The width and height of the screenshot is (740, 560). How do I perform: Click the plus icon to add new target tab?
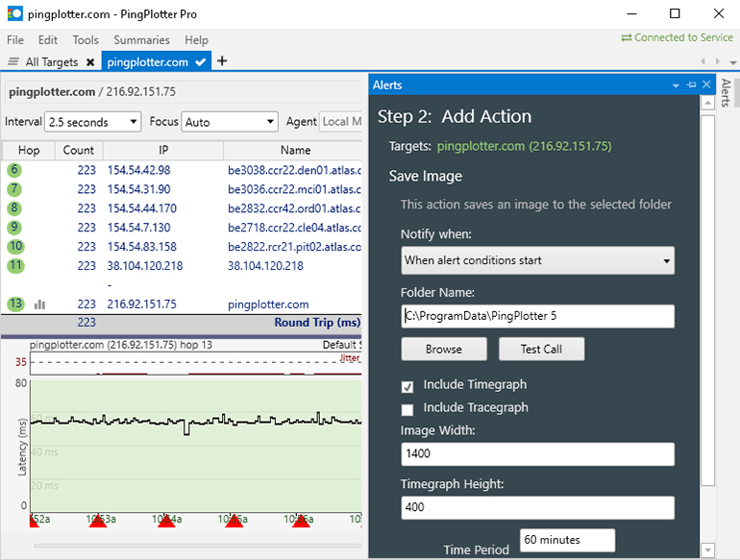222,61
